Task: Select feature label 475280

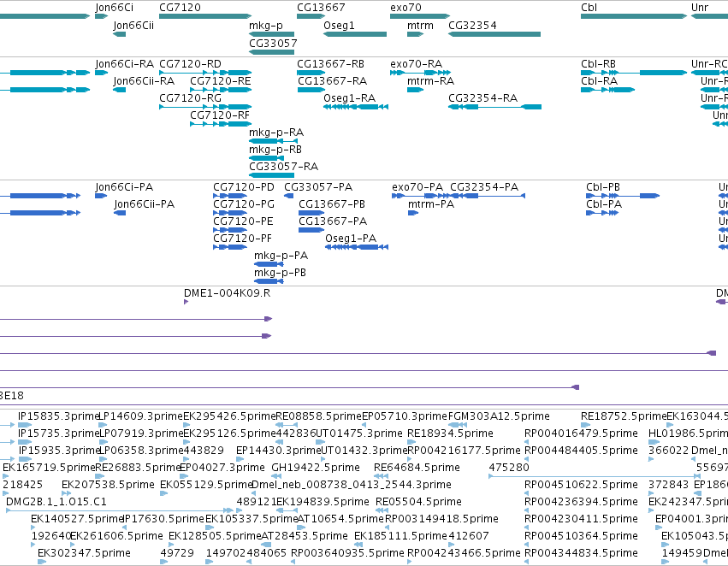Action: pos(509,468)
